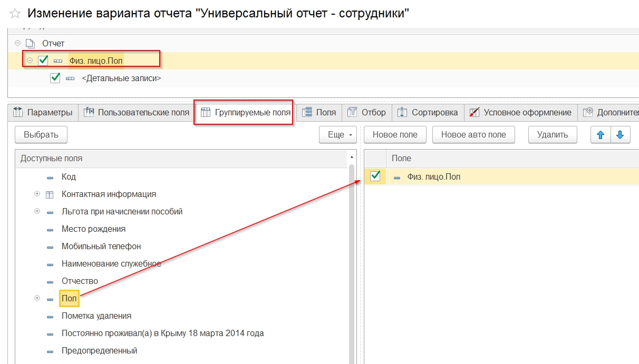Switch to Пользовательские поля tab
The image size is (639, 364).
(136, 112)
